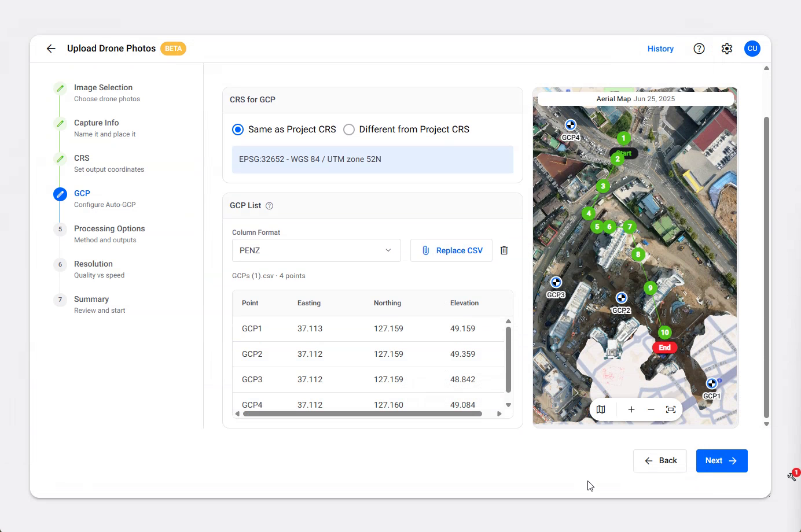Click the red End marker
Screen dimensions: 801x532
click(664, 348)
